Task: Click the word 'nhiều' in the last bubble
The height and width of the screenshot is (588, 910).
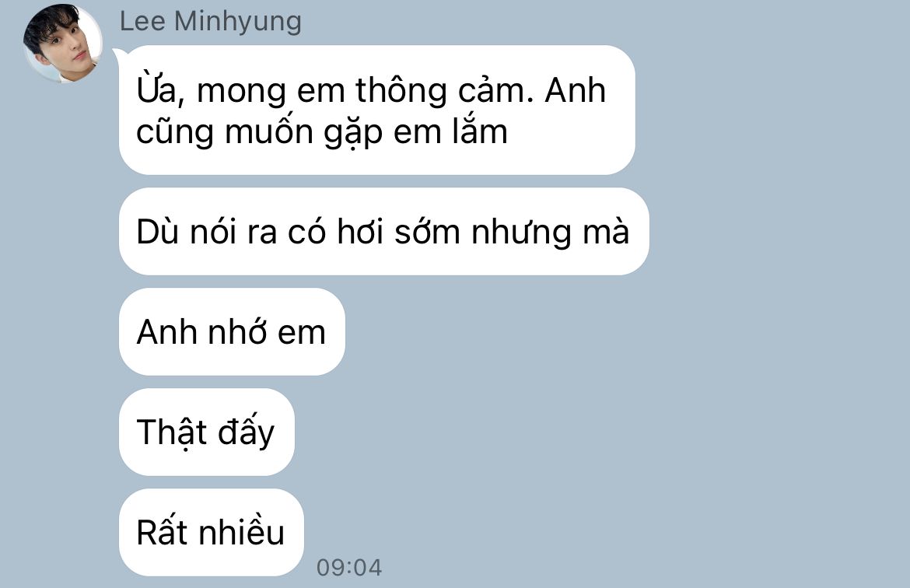Action: [241, 531]
